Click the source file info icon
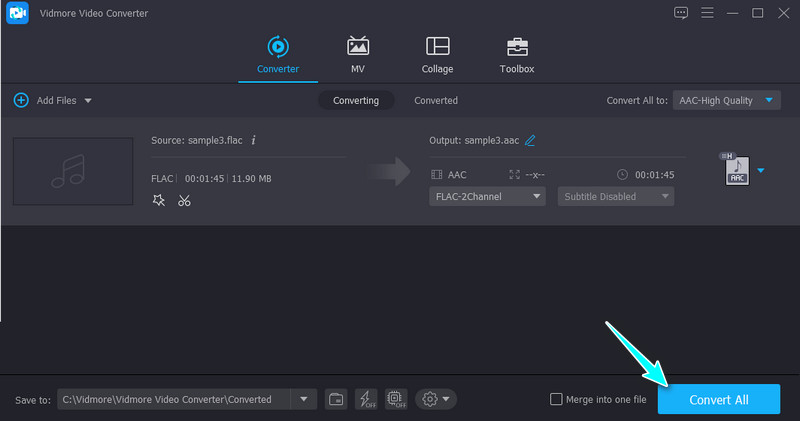The height and width of the screenshot is (421, 800). coord(254,141)
